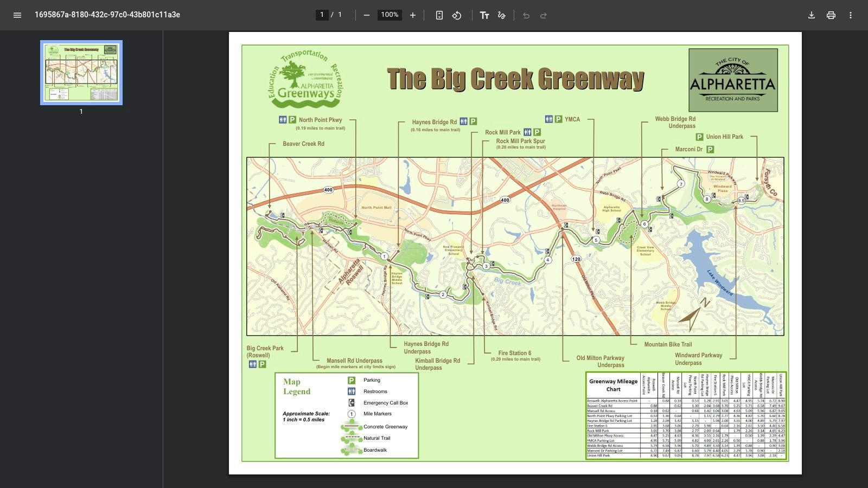Image resolution: width=868 pixels, height=488 pixels.
Task: Click the 100% zoom level field
Action: tap(390, 15)
